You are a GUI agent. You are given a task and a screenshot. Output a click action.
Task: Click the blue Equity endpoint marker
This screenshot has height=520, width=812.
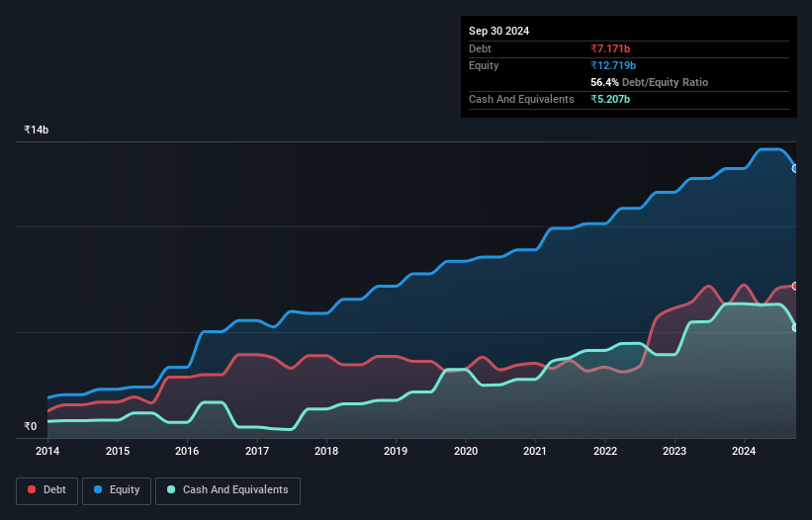[795, 169]
